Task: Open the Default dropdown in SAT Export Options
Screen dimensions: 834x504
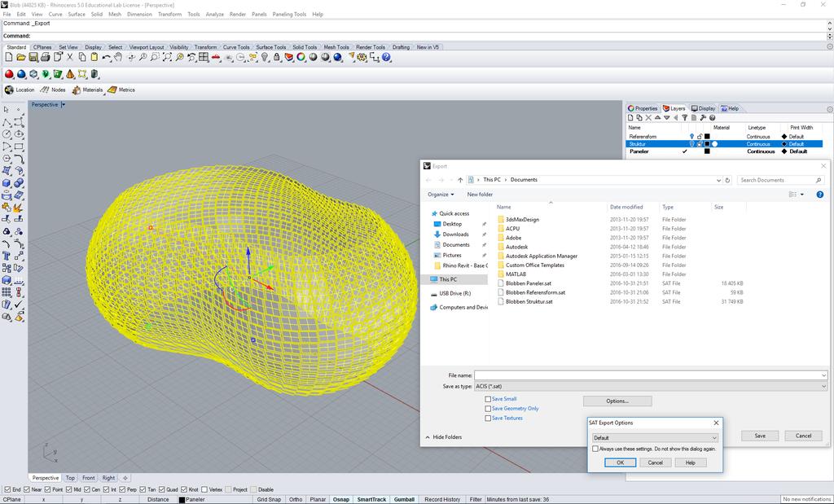Action: tap(656, 437)
